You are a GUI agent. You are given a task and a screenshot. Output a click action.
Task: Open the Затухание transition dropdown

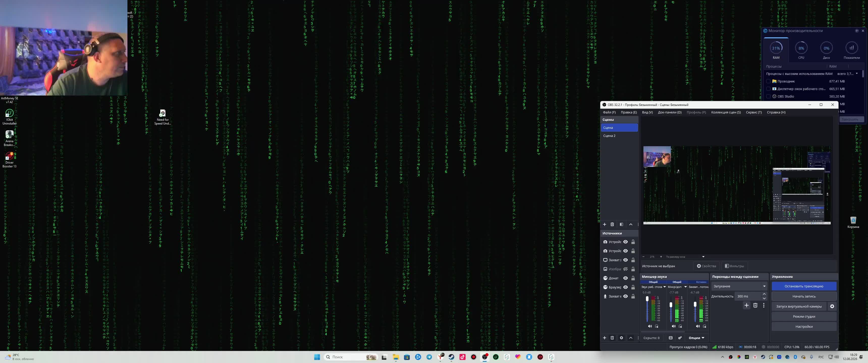[739, 286]
